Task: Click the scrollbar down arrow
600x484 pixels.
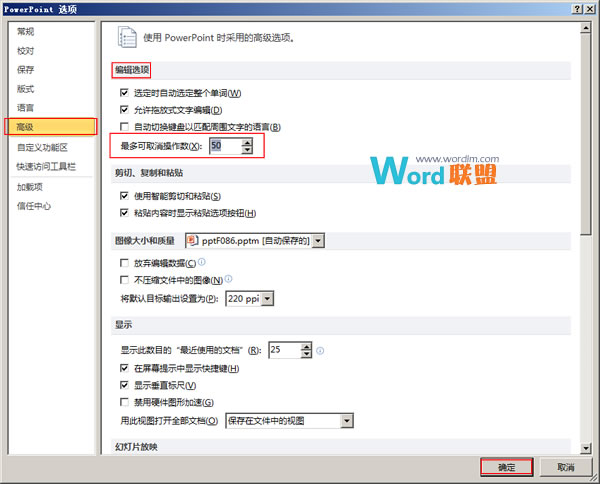Action: click(x=586, y=448)
